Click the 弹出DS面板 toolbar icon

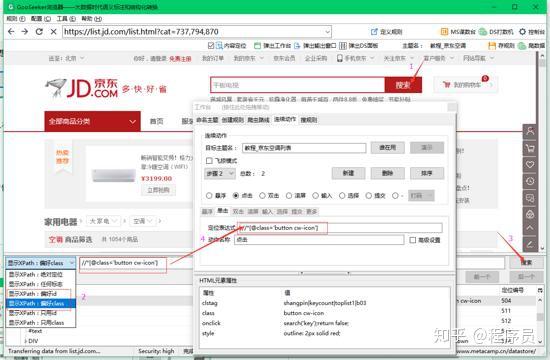[x=343, y=46]
